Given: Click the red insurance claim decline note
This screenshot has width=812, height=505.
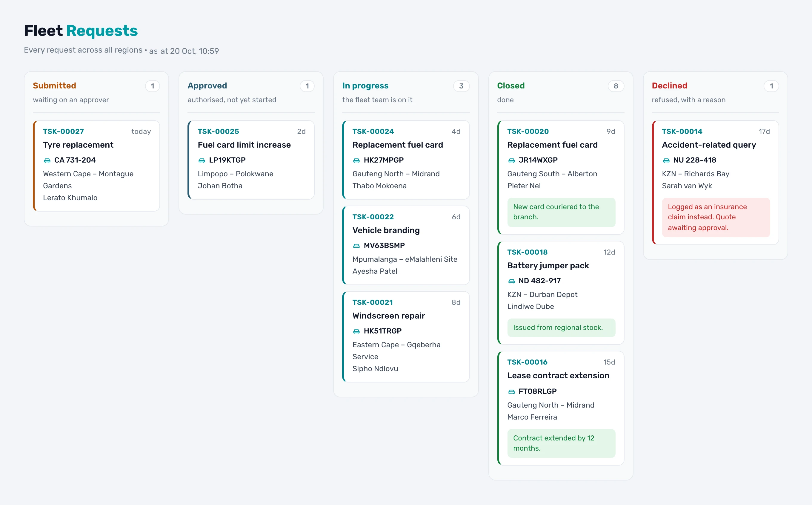Looking at the screenshot, I should pos(716,218).
